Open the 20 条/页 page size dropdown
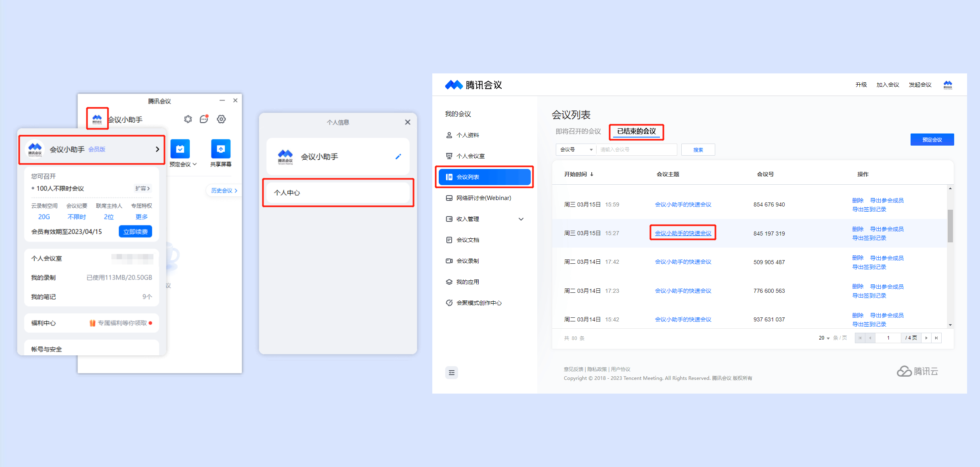Image resolution: width=980 pixels, height=467 pixels. click(x=824, y=338)
